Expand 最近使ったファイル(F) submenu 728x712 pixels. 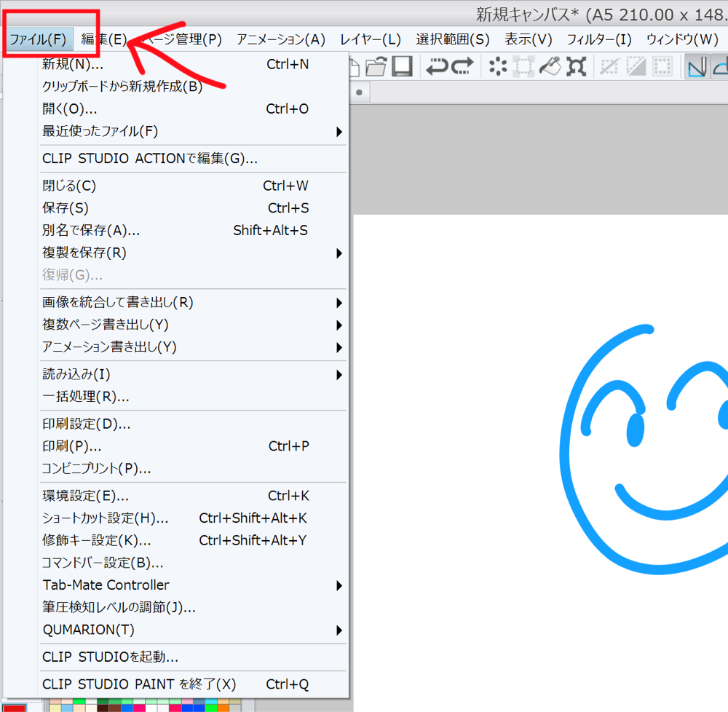pyautogui.click(x=194, y=131)
